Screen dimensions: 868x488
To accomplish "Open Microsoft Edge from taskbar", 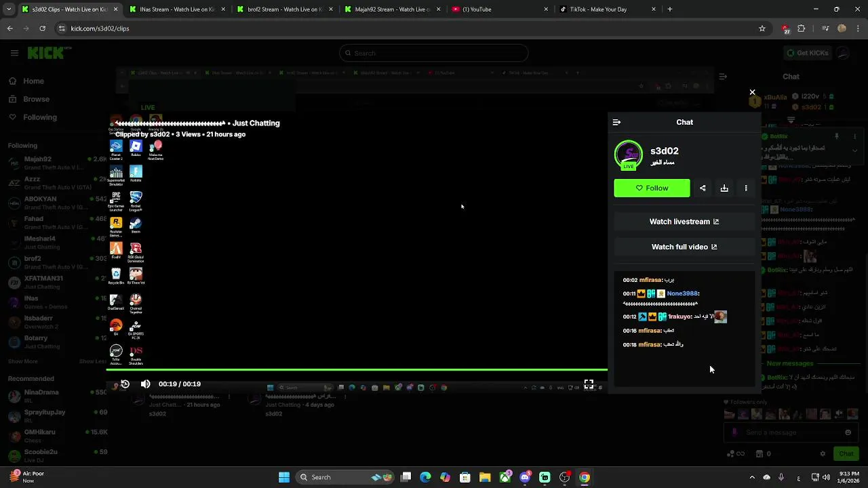I will pos(425,477).
